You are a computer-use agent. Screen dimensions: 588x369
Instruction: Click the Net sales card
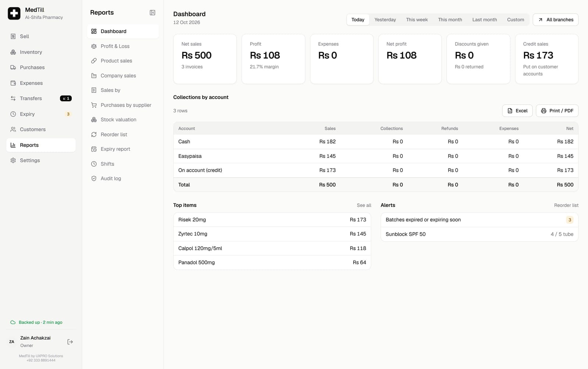coord(205,59)
